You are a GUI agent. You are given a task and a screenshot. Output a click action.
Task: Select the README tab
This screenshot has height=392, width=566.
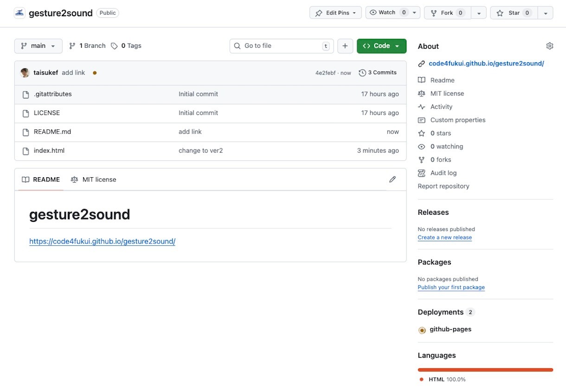pos(41,180)
